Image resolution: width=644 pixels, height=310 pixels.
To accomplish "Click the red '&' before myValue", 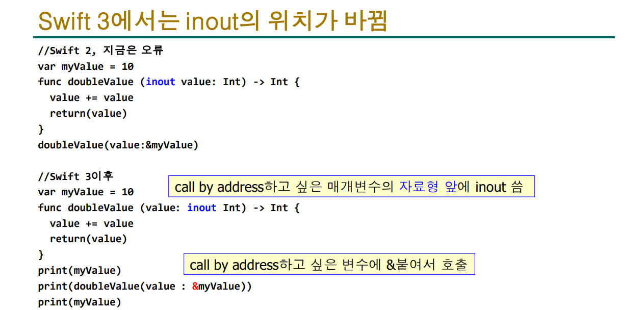I will coord(195,287).
